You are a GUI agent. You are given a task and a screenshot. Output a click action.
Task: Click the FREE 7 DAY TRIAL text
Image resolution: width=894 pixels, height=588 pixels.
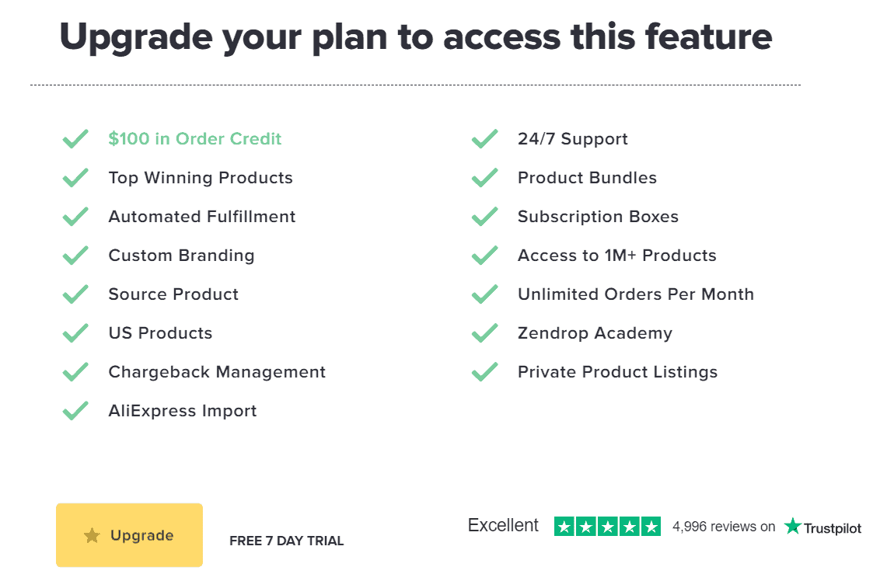pyautogui.click(x=286, y=540)
